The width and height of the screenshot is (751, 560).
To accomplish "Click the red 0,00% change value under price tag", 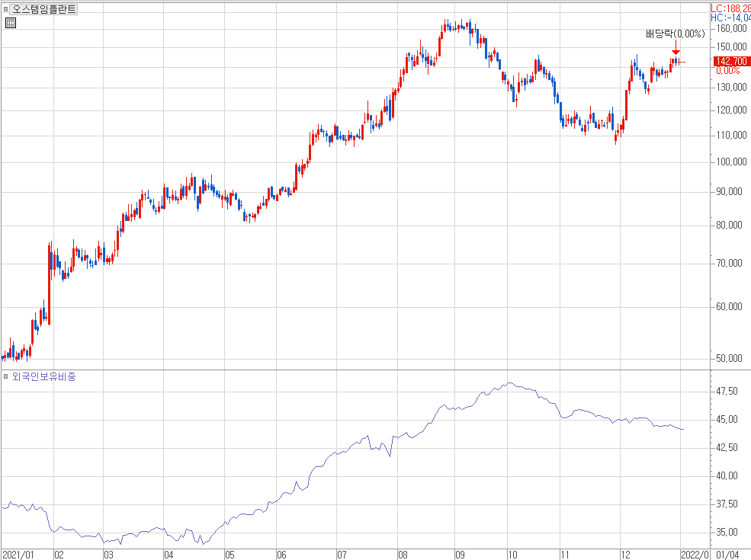I will 727,71.
